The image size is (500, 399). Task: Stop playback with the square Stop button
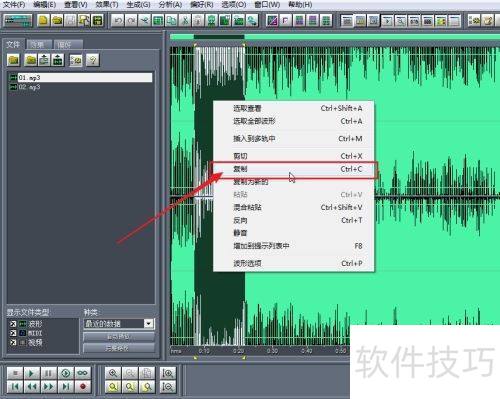[15, 373]
